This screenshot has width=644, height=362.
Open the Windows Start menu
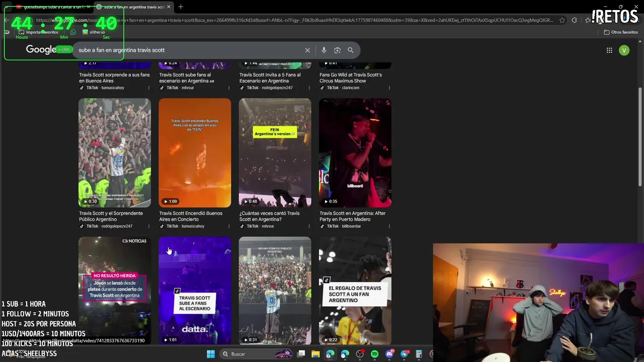coord(211,354)
